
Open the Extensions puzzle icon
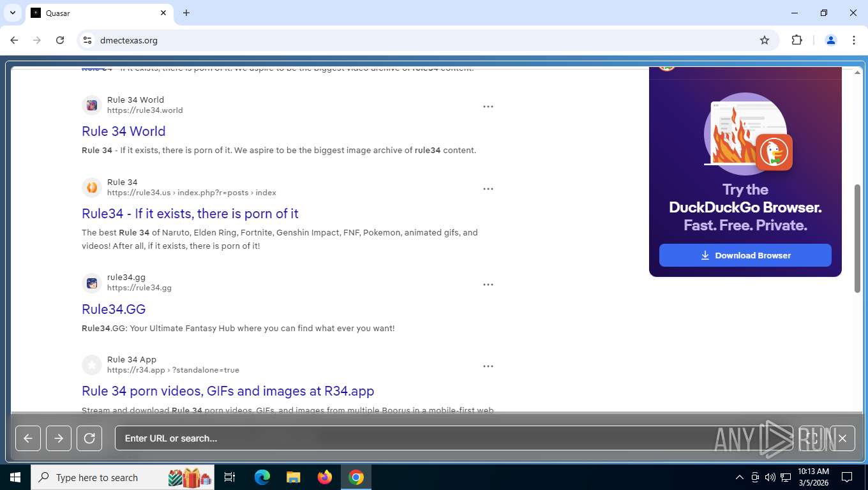[x=797, y=40]
